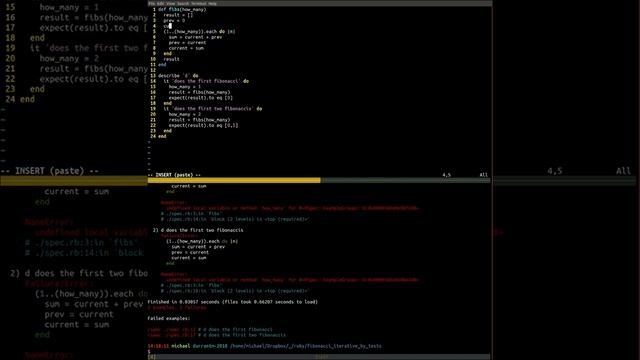This screenshot has height=360, width=640.
Task: Click '-- INSERT (paste) --' status in center pane
Action: point(174,175)
